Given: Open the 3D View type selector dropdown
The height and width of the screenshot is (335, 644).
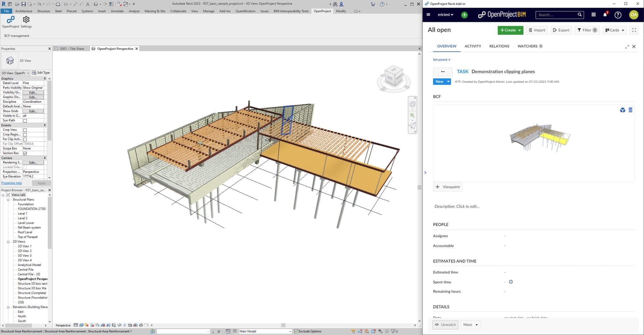Looking at the screenshot, I should [28, 73].
